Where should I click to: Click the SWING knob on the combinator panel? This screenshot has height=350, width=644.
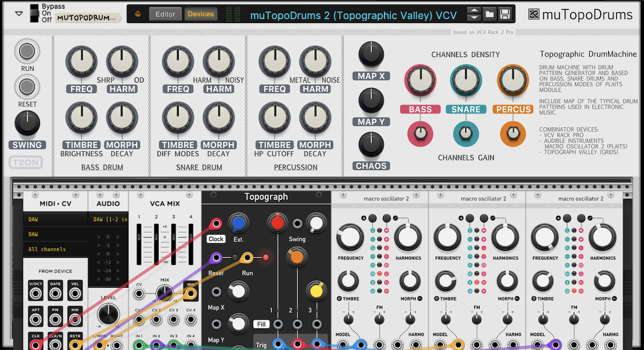(27, 123)
